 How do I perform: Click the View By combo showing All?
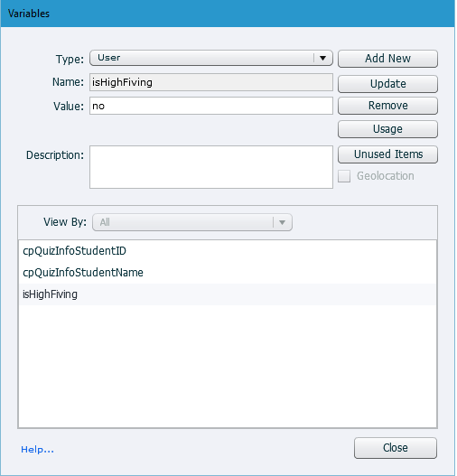pyautogui.click(x=192, y=222)
